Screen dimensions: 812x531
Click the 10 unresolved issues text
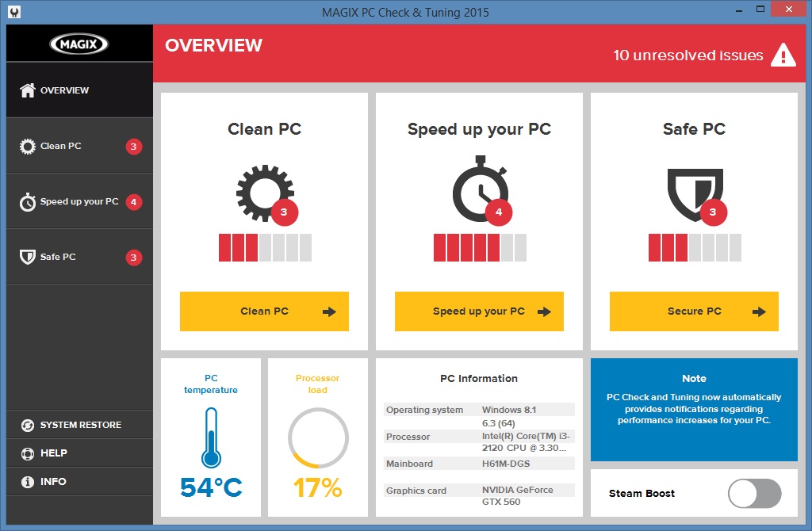tap(688, 55)
